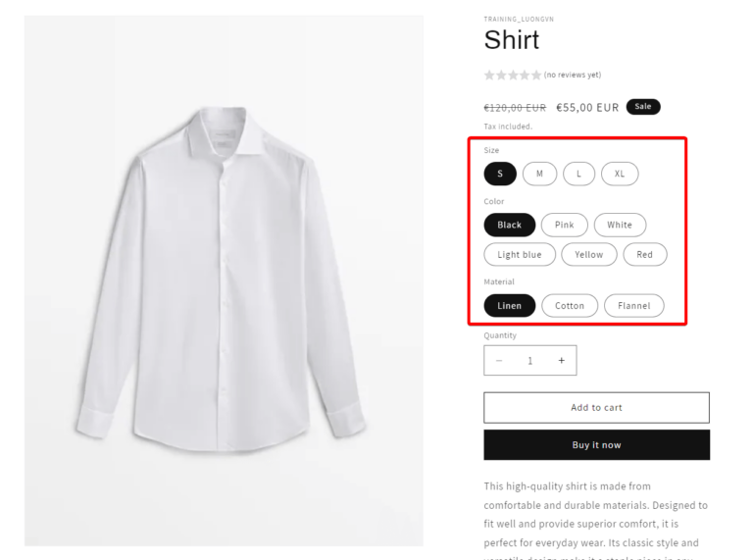Select Red color option
This screenshot has height=560, width=753.
click(x=644, y=255)
